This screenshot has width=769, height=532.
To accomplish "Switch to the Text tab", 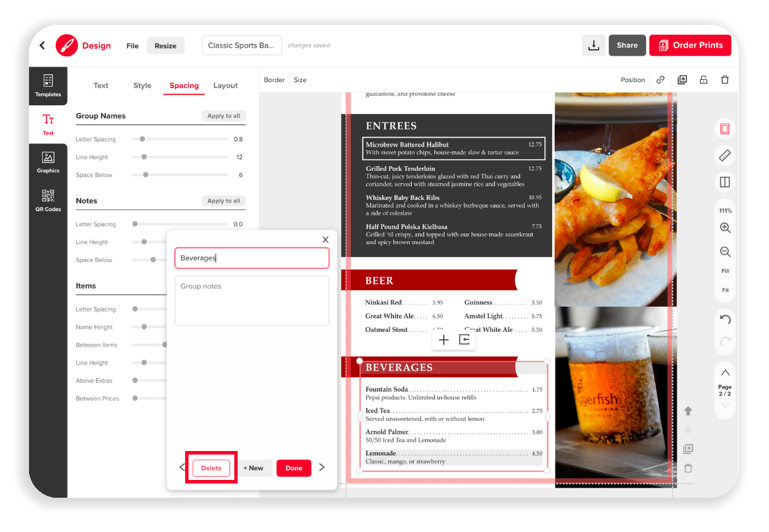I will [x=101, y=85].
